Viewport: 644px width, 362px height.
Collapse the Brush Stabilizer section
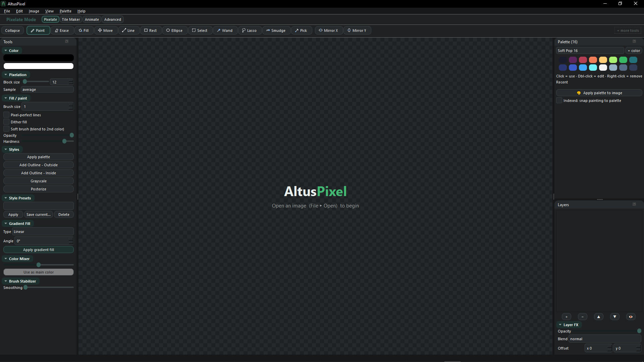21,281
